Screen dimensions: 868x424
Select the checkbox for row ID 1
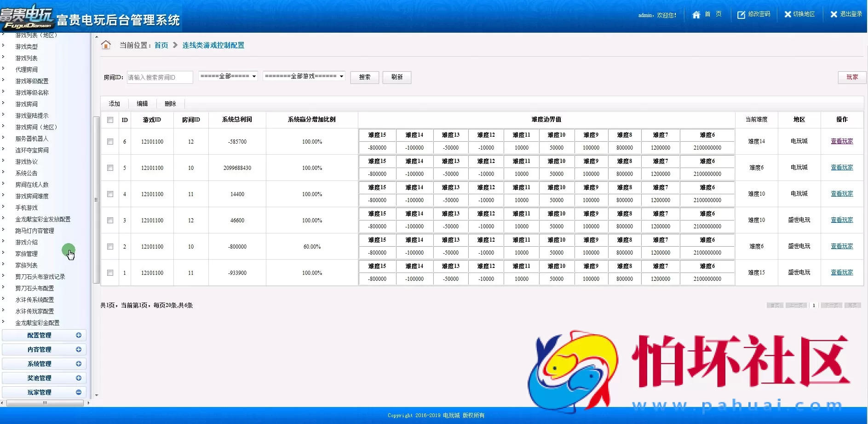pos(110,273)
